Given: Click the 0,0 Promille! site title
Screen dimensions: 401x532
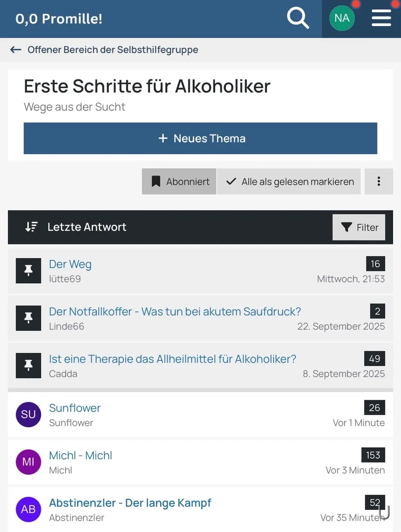Looking at the screenshot, I should tap(59, 19).
